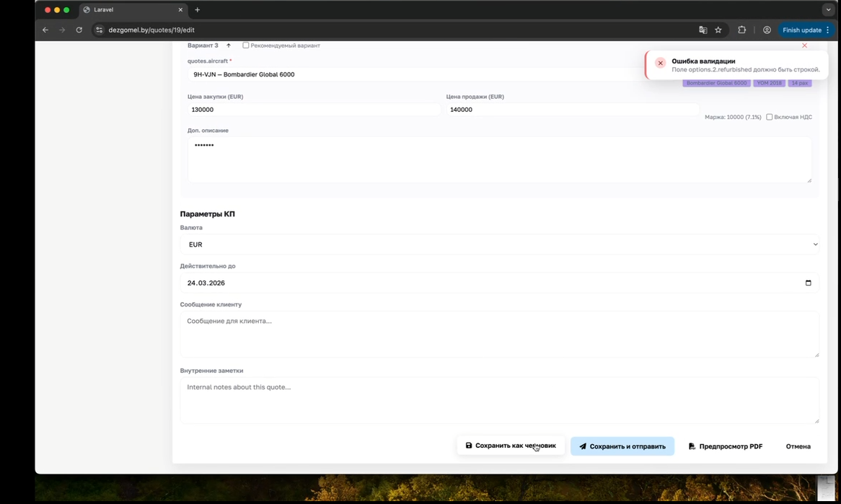Bookmark this page with star icon
The height and width of the screenshot is (504, 841).
(x=718, y=30)
